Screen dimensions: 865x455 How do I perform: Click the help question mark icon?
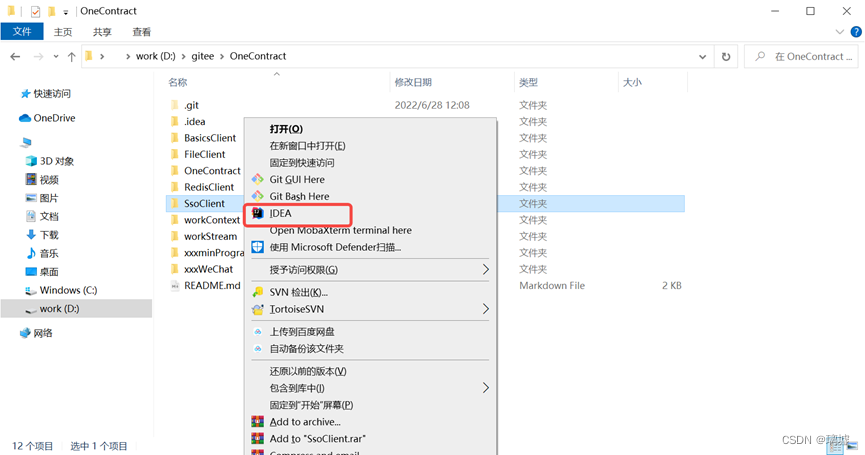(x=856, y=32)
